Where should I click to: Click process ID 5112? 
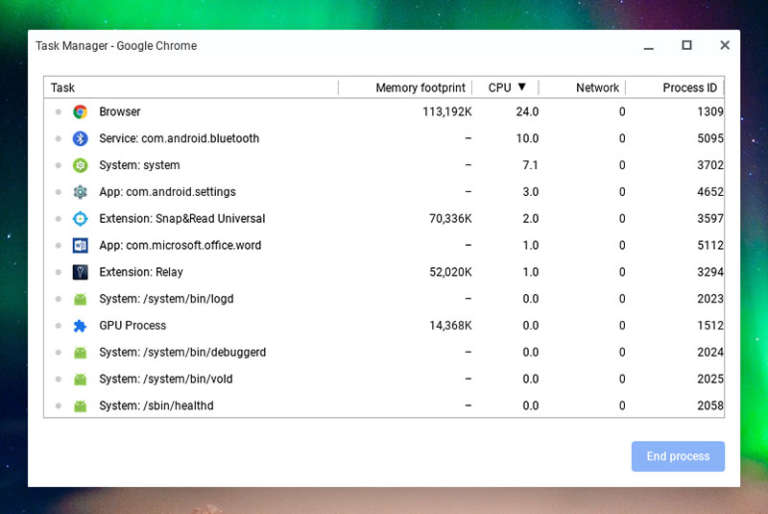click(x=710, y=245)
